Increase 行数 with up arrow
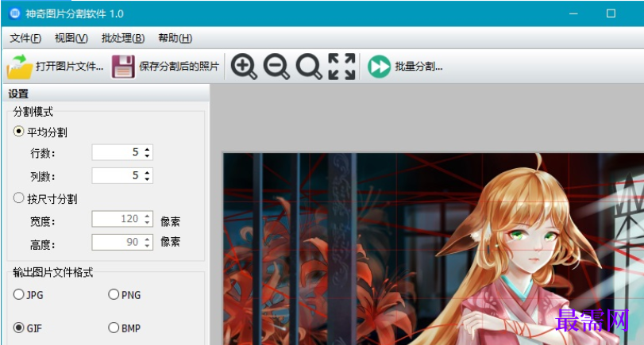Image resolution: width=644 pixels, height=345 pixels. click(147, 149)
